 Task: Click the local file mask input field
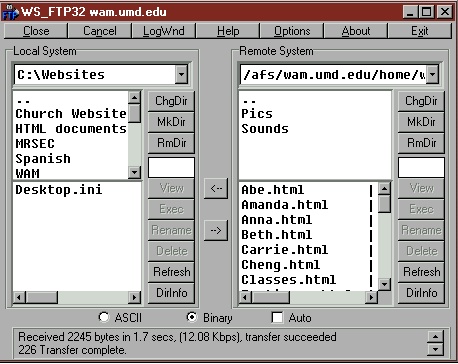tap(171, 167)
